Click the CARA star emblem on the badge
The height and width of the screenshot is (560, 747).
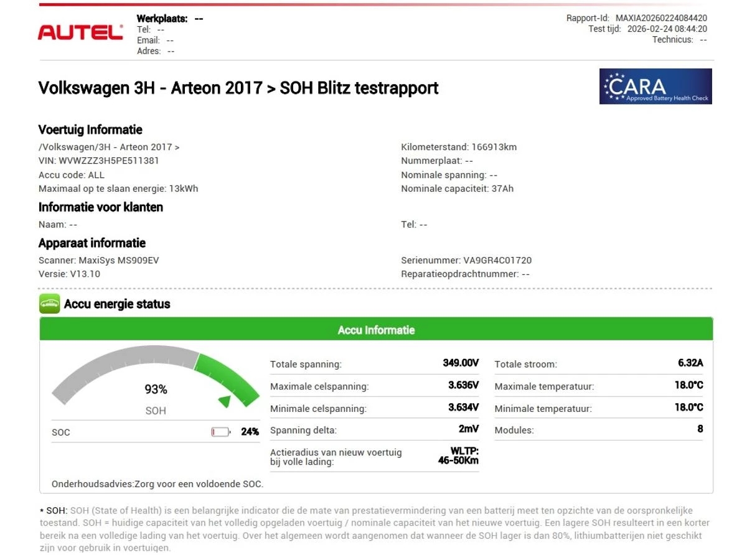(614, 86)
